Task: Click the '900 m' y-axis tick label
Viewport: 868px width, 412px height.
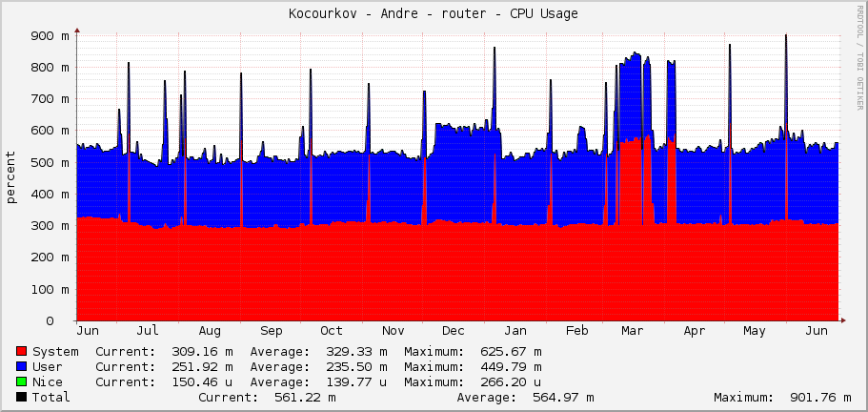Action: pos(50,36)
